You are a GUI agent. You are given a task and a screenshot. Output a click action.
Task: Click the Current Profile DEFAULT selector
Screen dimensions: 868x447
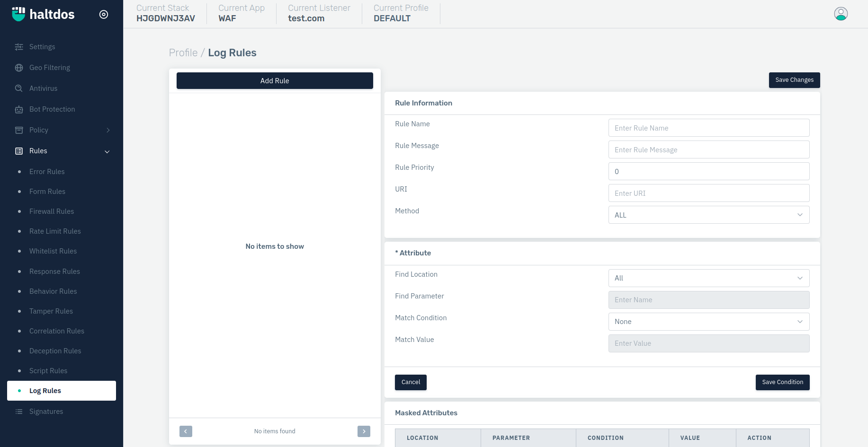tap(401, 13)
